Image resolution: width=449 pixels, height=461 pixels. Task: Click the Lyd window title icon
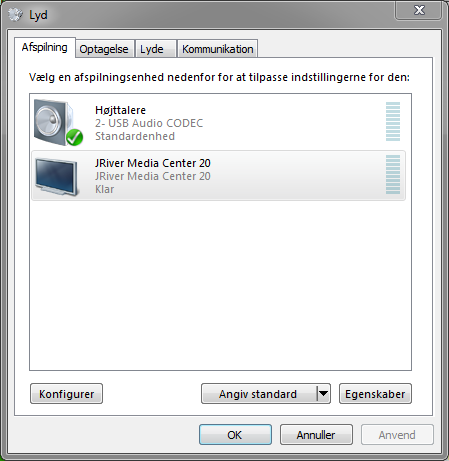point(15,15)
